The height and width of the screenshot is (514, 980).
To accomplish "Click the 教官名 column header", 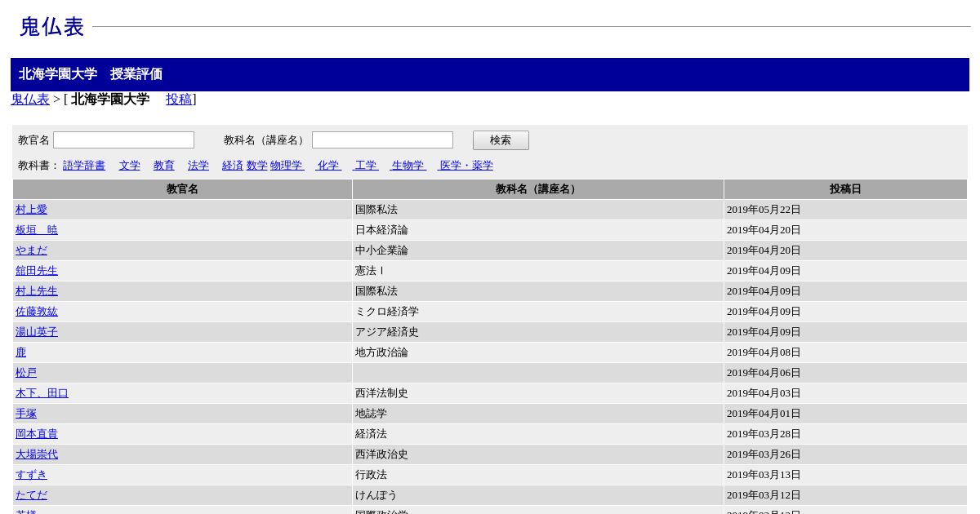I will click(x=182, y=189).
